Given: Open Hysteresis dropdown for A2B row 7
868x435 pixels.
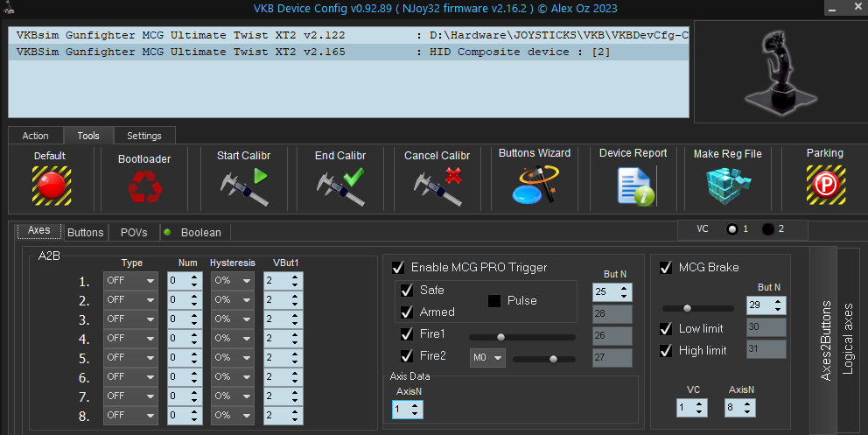Looking at the screenshot, I should pyautogui.click(x=233, y=396).
